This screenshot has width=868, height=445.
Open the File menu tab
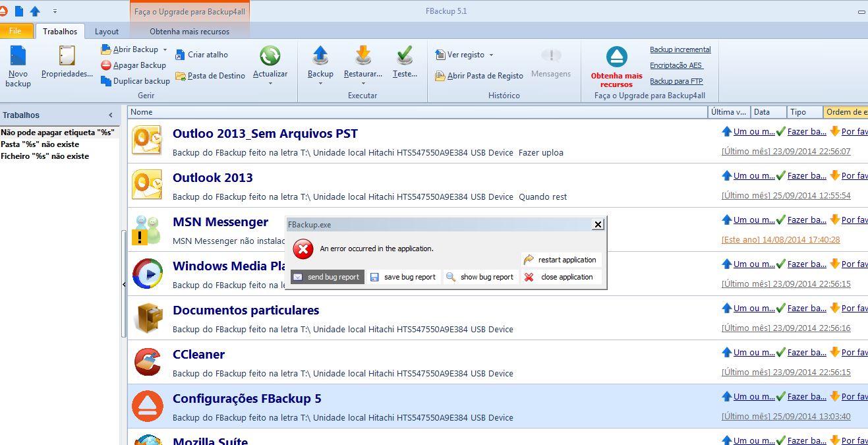(16, 31)
